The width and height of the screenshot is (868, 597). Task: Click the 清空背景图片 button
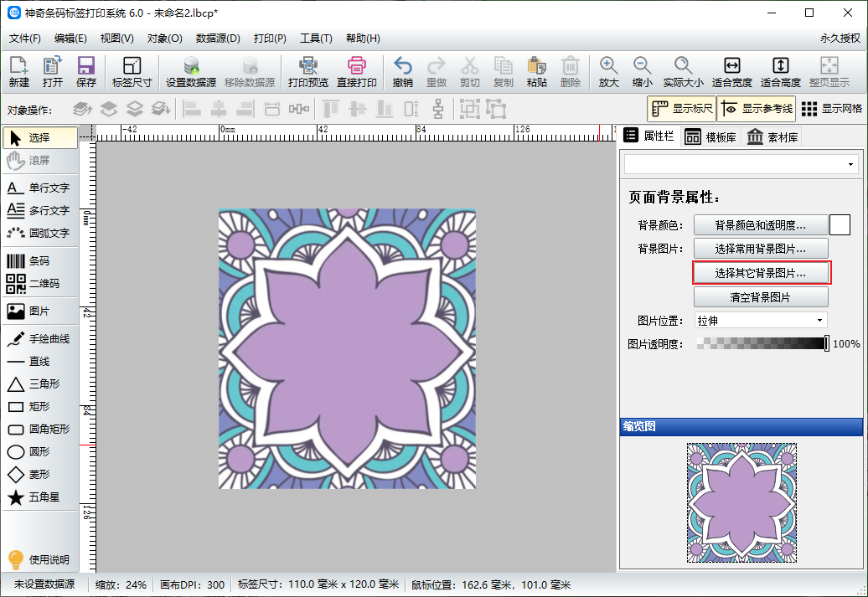[x=761, y=297]
